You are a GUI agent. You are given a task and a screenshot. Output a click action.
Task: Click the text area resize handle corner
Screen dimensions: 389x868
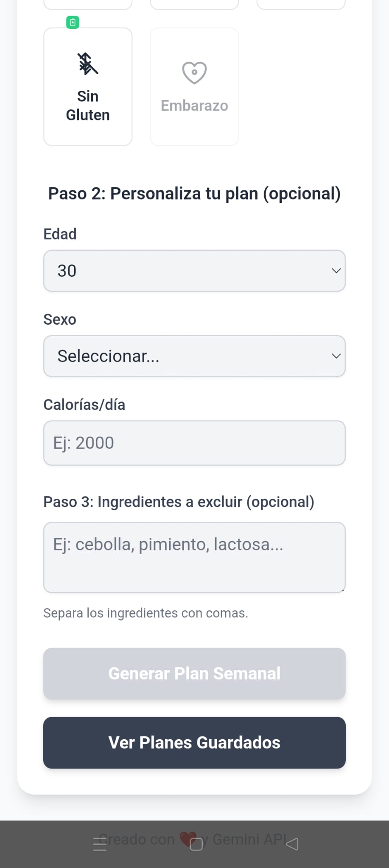click(x=342, y=590)
